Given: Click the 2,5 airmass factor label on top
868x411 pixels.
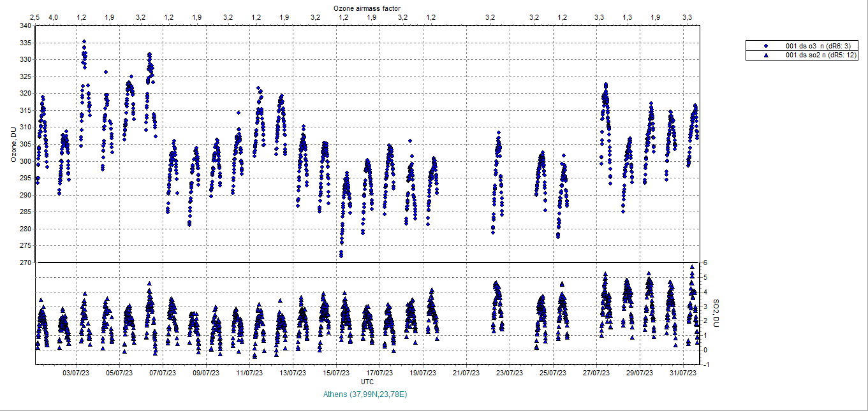Looking at the screenshot, I should [x=35, y=17].
